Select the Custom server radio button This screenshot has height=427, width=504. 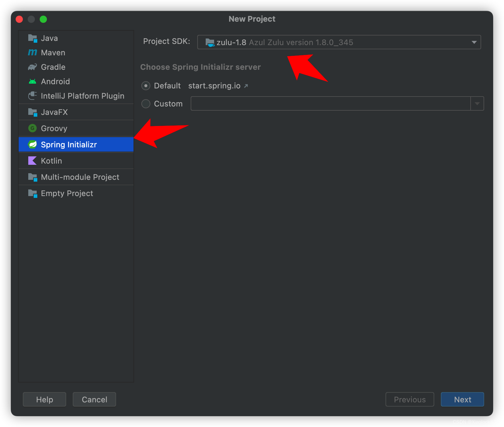click(146, 104)
